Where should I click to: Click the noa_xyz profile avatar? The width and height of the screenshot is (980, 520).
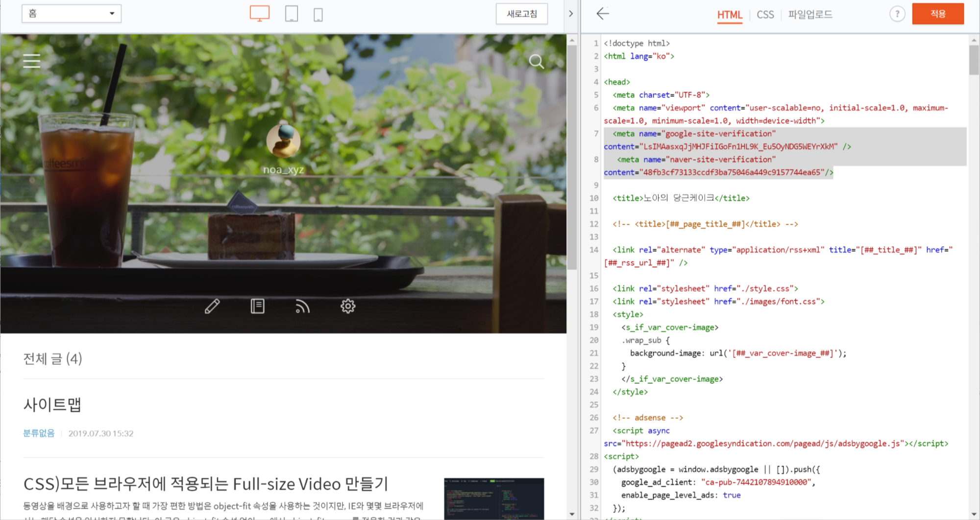283,141
